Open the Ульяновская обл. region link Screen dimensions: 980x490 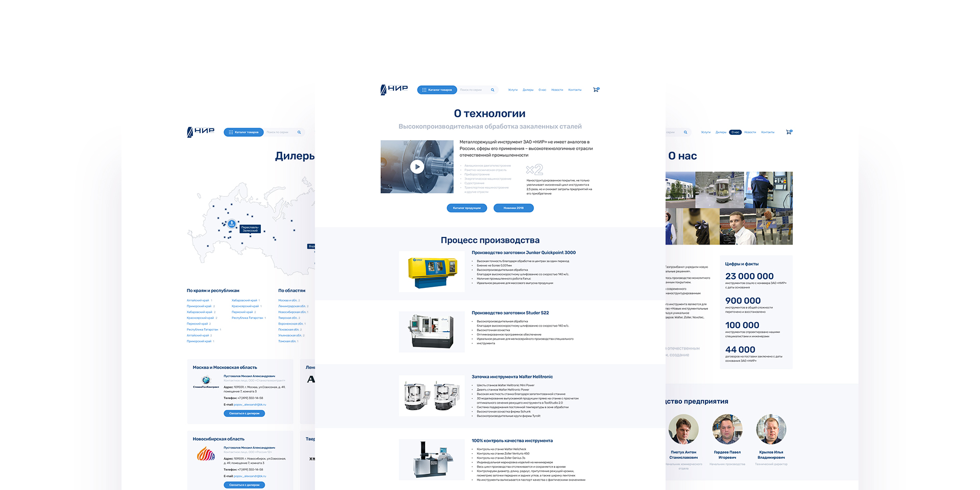(x=291, y=335)
